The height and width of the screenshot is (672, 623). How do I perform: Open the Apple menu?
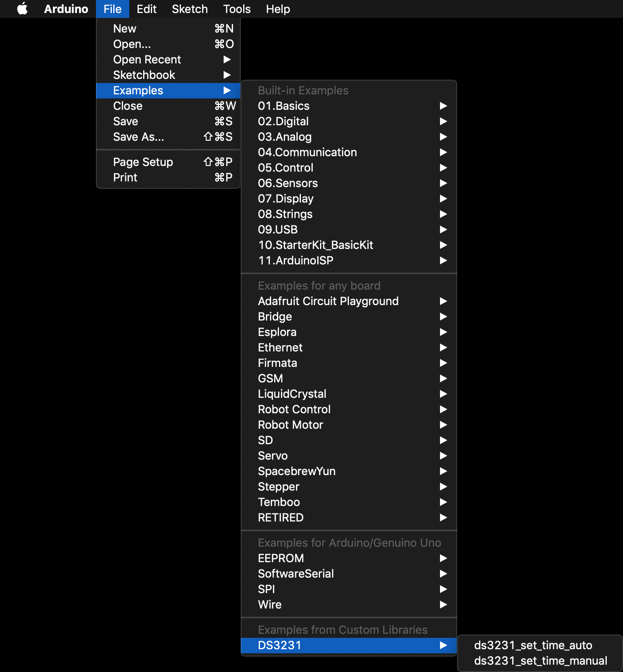tap(22, 9)
